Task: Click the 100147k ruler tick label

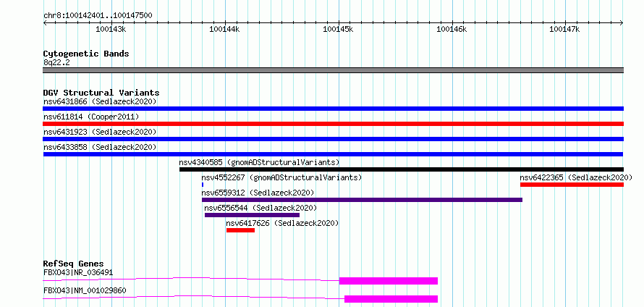Action: (x=564, y=29)
